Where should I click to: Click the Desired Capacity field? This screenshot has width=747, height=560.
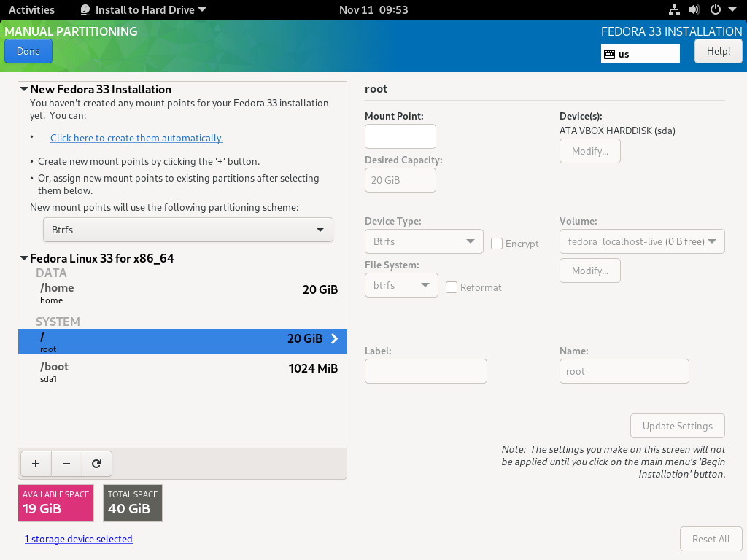[400, 180]
